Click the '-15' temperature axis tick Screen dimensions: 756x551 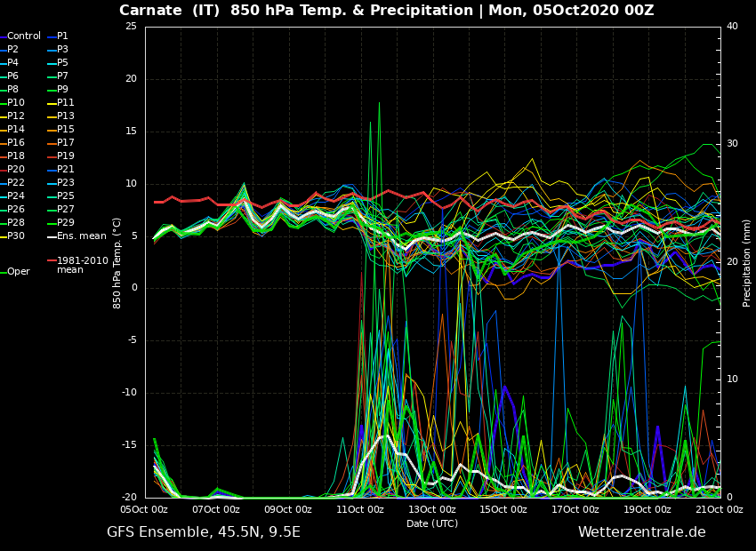pyautogui.click(x=130, y=445)
